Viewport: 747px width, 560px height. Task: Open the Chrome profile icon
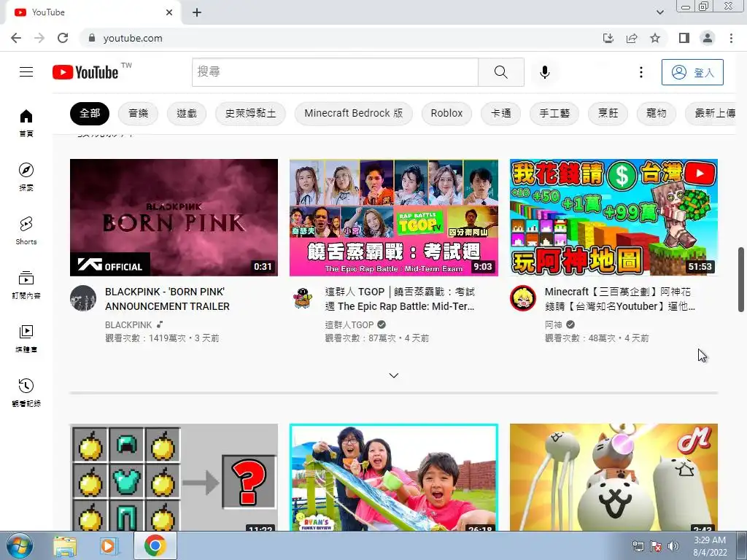click(x=708, y=38)
